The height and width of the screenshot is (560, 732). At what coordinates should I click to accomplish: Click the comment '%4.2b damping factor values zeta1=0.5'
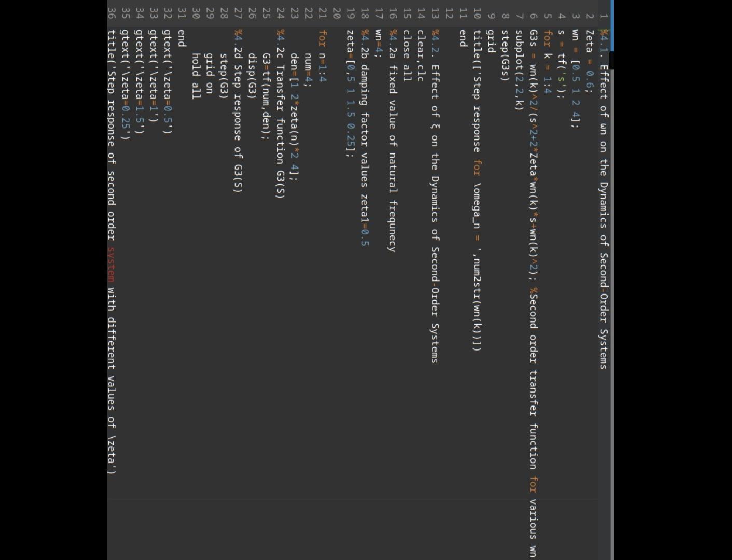point(365,138)
